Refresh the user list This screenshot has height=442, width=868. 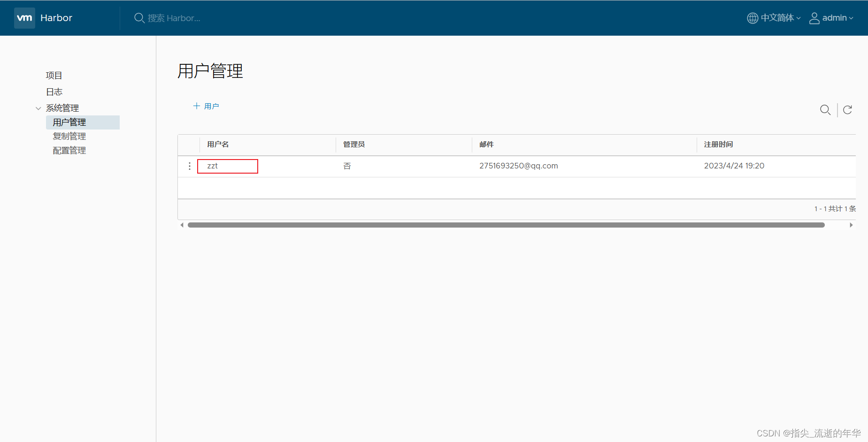pyautogui.click(x=847, y=110)
